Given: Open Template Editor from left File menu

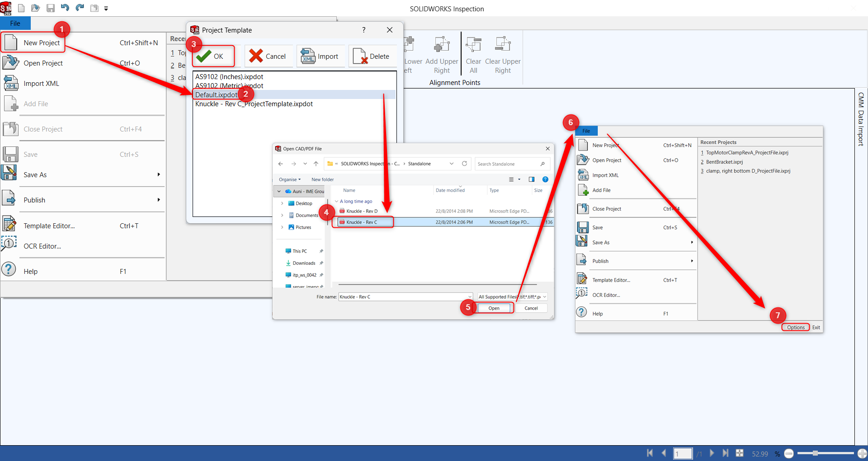Looking at the screenshot, I should [x=49, y=226].
